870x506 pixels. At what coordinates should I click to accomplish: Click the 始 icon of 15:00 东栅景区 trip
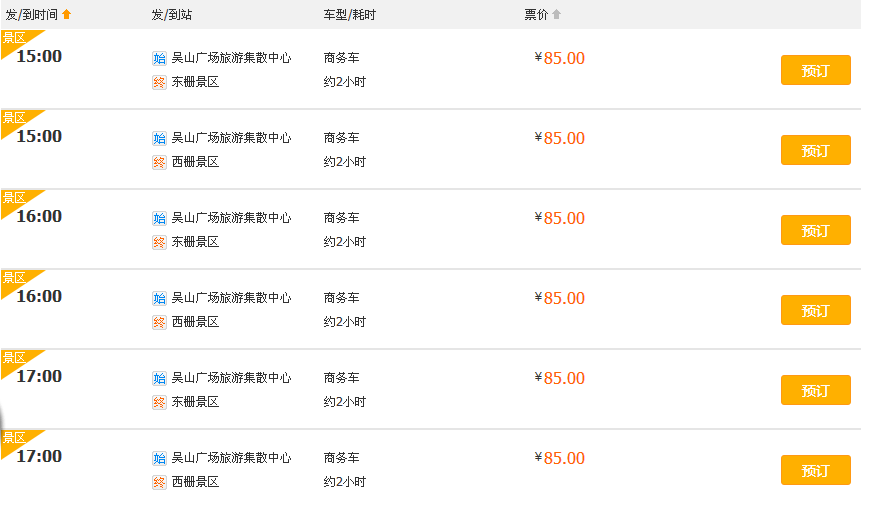point(159,58)
